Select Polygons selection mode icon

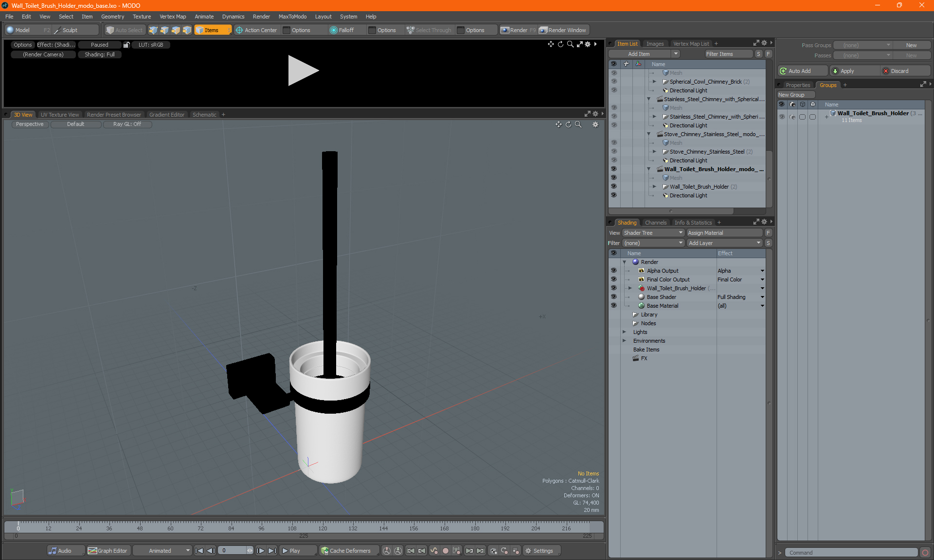pos(176,30)
